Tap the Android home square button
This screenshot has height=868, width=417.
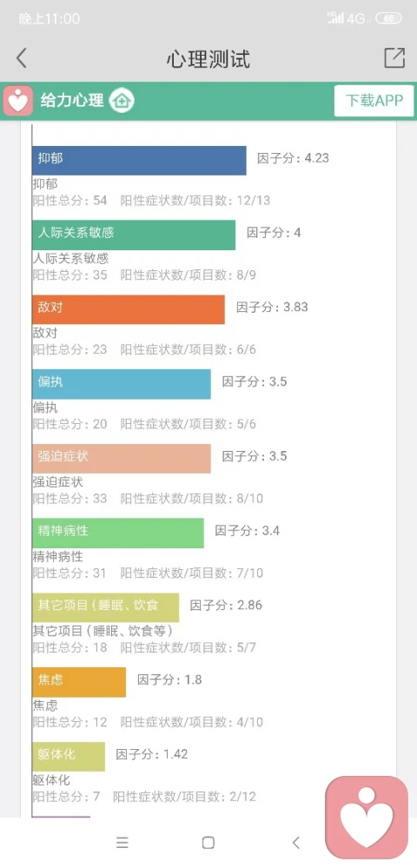tap(208, 843)
